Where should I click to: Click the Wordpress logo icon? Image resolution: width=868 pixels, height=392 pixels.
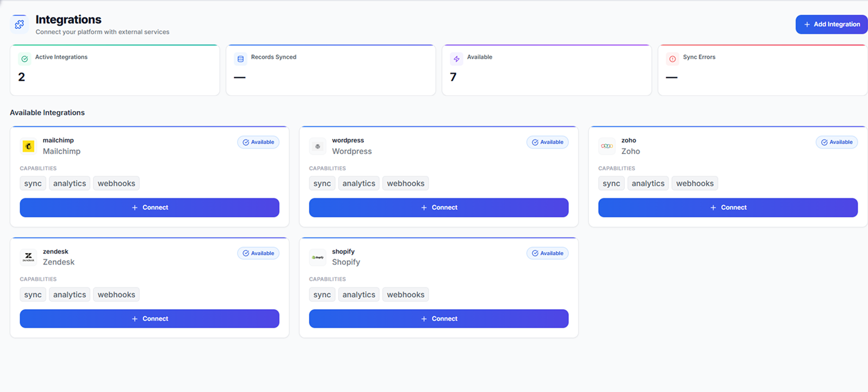click(x=318, y=146)
